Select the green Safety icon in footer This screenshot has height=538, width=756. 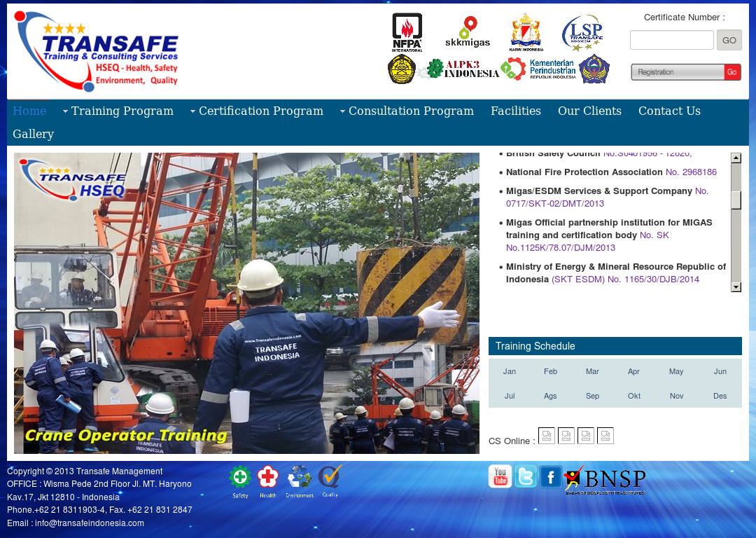(x=240, y=478)
